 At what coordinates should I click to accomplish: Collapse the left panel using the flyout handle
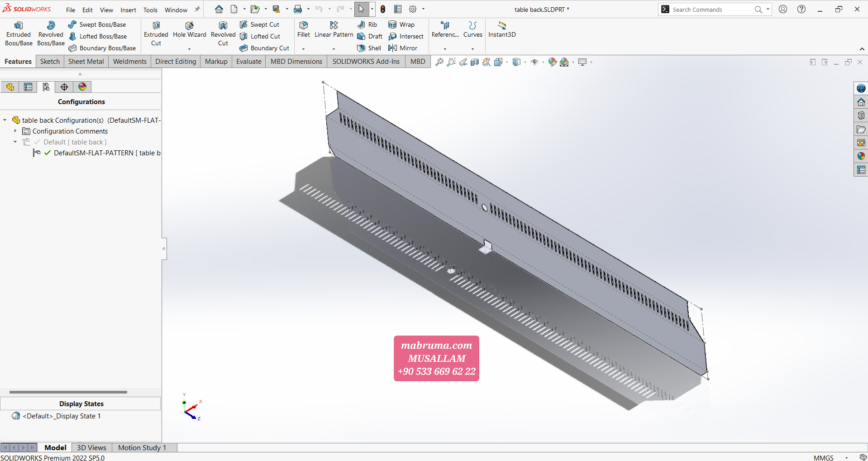pyautogui.click(x=164, y=249)
